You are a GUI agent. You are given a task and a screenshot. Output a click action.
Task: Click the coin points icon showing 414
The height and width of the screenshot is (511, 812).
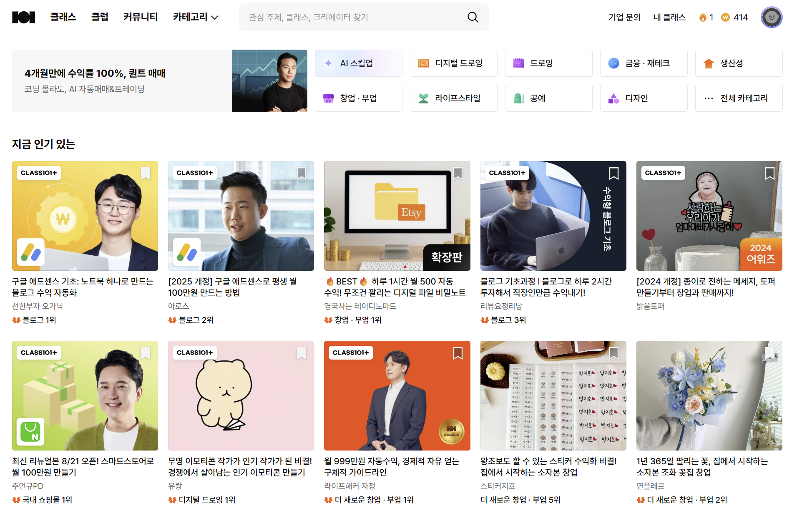click(726, 18)
